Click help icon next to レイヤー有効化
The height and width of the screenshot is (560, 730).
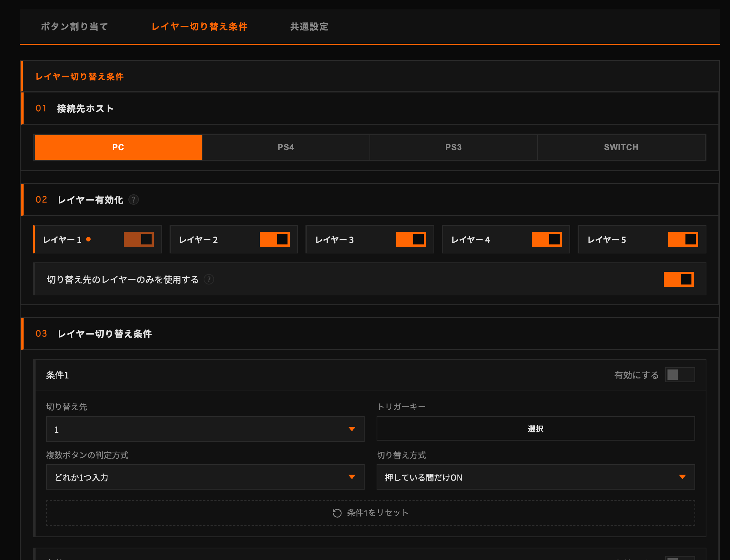(134, 200)
